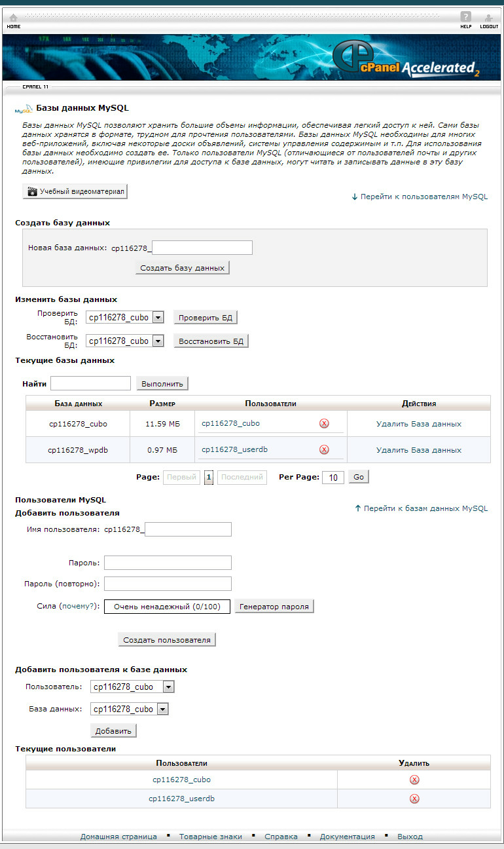This screenshot has height=849, width=504.
Task: Open the Восстановить БД database dropdown
Action: click(x=124, y=341)
